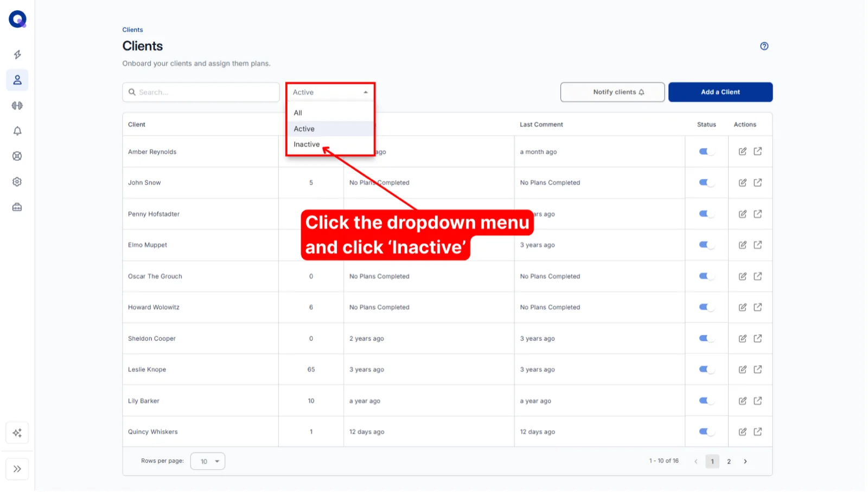868x492 pixels.
Task: Click the help question mark icon
Action: click(x=764, y=46)
